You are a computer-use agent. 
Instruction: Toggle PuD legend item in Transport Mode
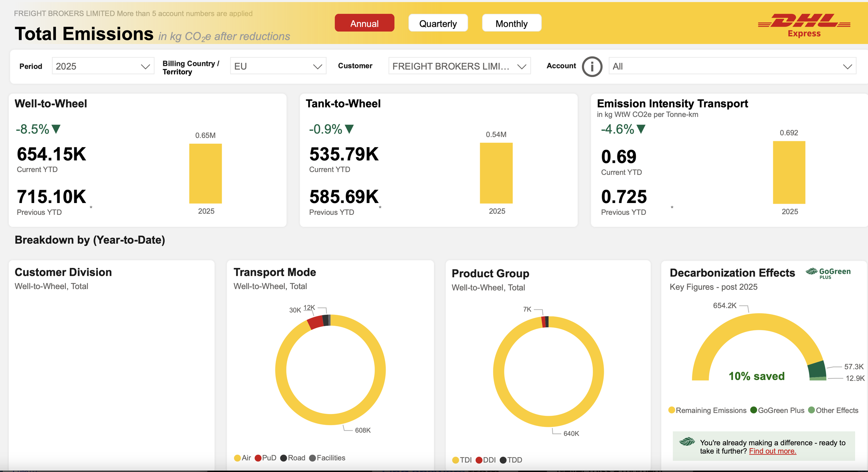pyautogui.click(x=266, y=458)
